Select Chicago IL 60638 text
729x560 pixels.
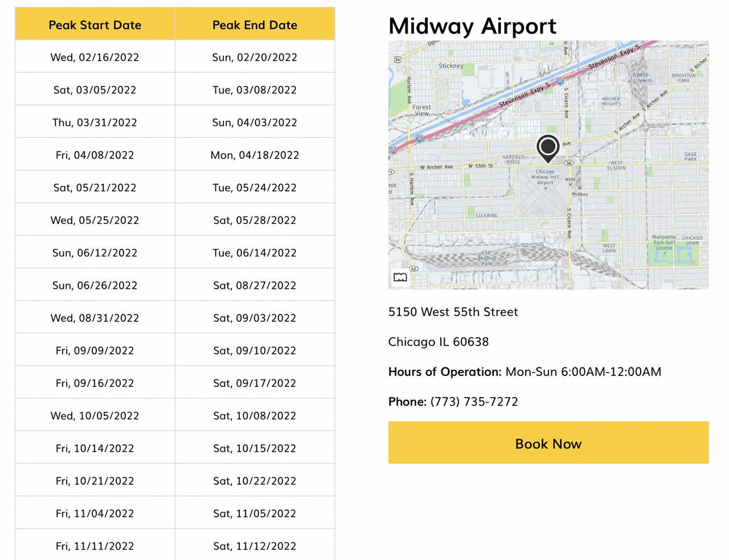pyautogui.click(x=439, y=342)
